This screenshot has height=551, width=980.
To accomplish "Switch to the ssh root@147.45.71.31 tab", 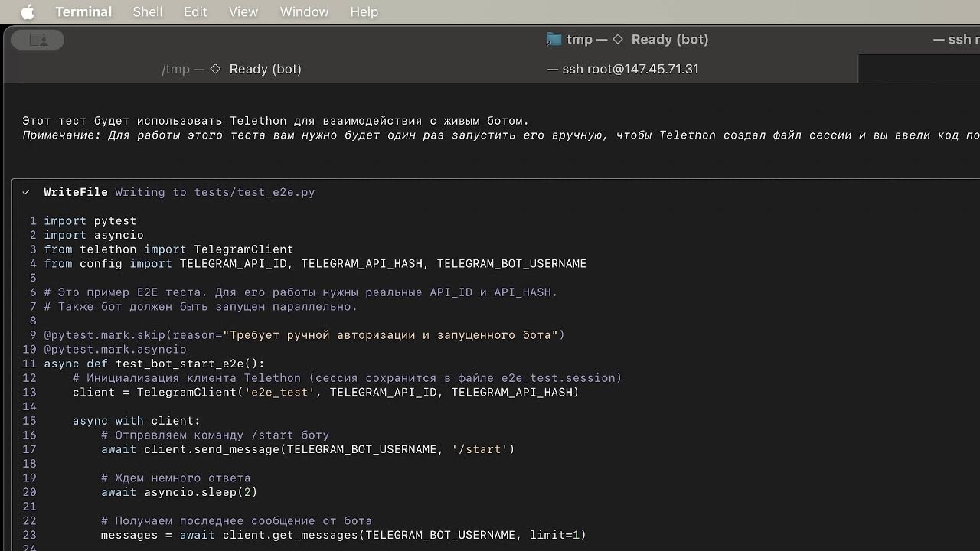I will [x=622, y=69].
